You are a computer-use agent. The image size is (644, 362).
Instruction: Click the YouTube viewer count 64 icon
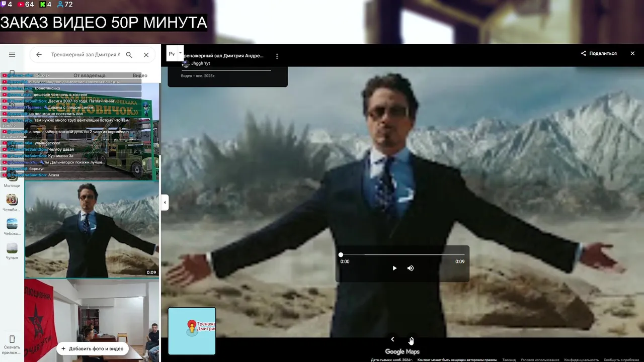[21, 5]
